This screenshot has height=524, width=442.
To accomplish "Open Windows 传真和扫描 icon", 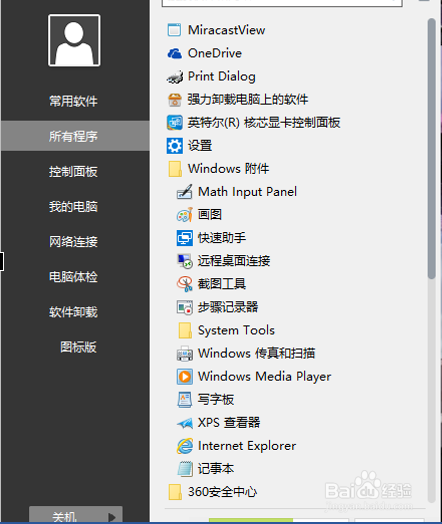I will 184,354.
